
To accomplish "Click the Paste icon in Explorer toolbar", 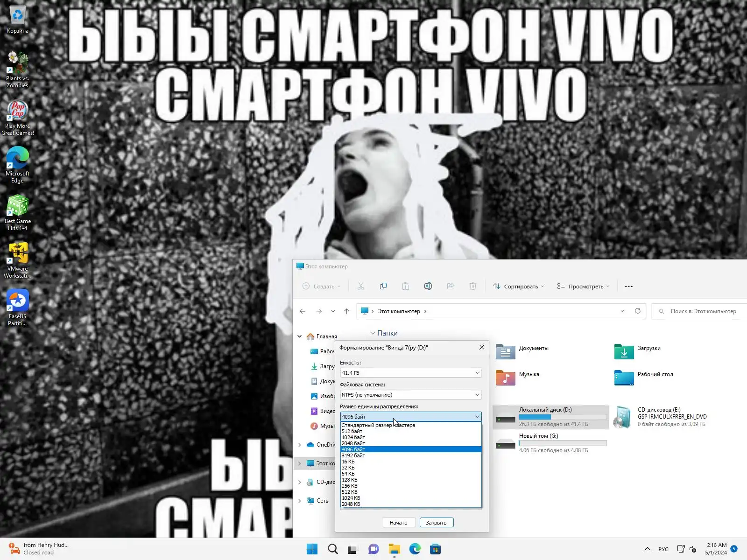I will 406,286.
